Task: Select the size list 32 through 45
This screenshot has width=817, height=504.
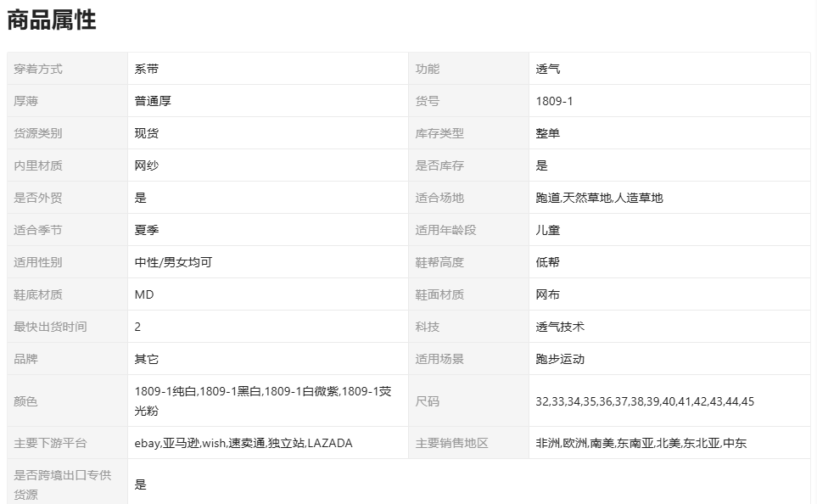Action: coord(645,401)
